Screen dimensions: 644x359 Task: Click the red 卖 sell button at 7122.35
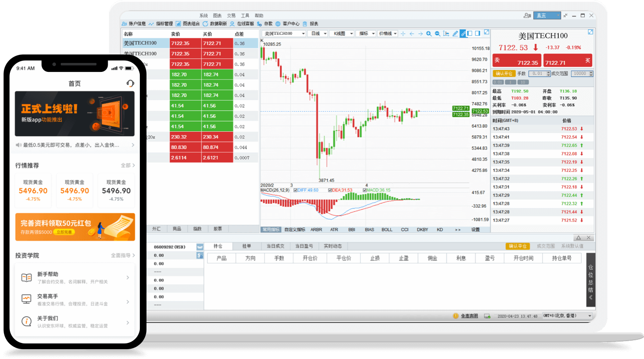pyautogui.click(x=516, y=61)
